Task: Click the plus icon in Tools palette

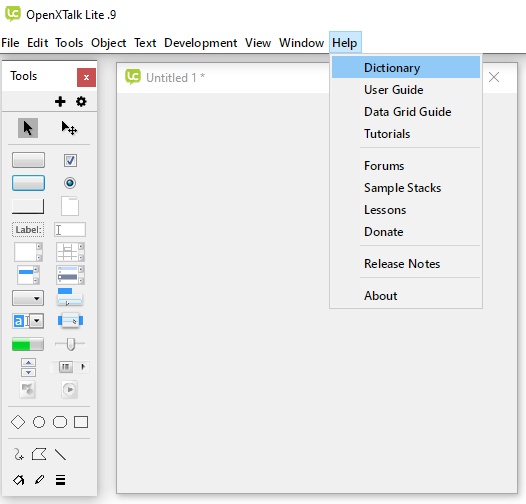Action: point(60,101)
